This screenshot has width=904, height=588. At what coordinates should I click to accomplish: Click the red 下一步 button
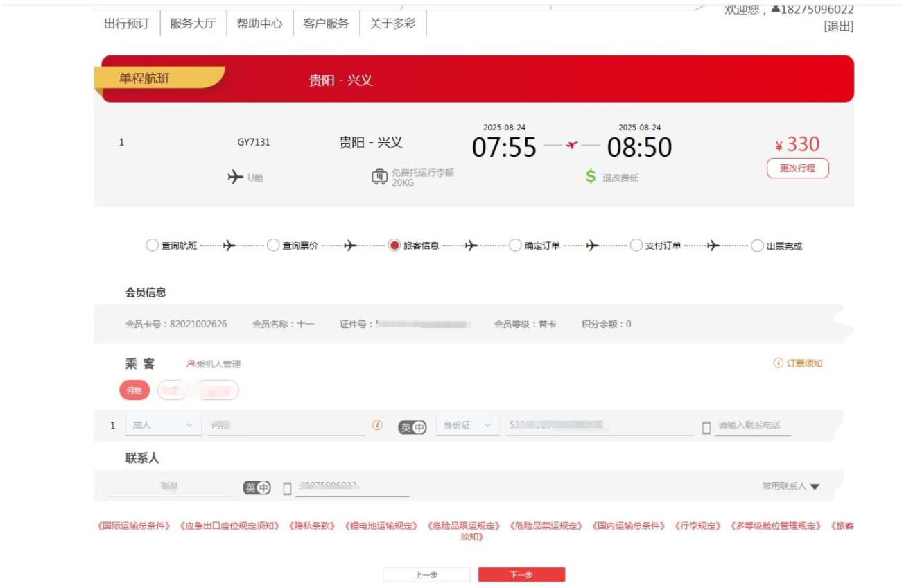[x=521, y=575]
